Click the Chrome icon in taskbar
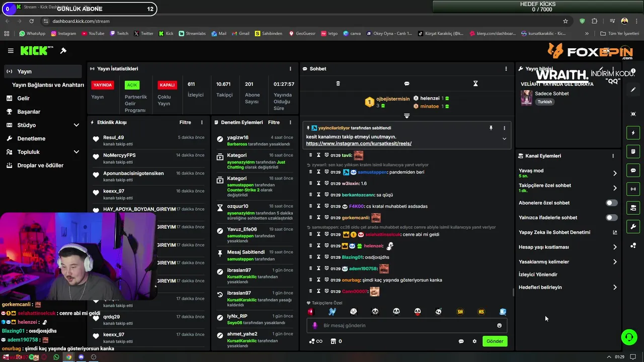 [x=69, y=357]
